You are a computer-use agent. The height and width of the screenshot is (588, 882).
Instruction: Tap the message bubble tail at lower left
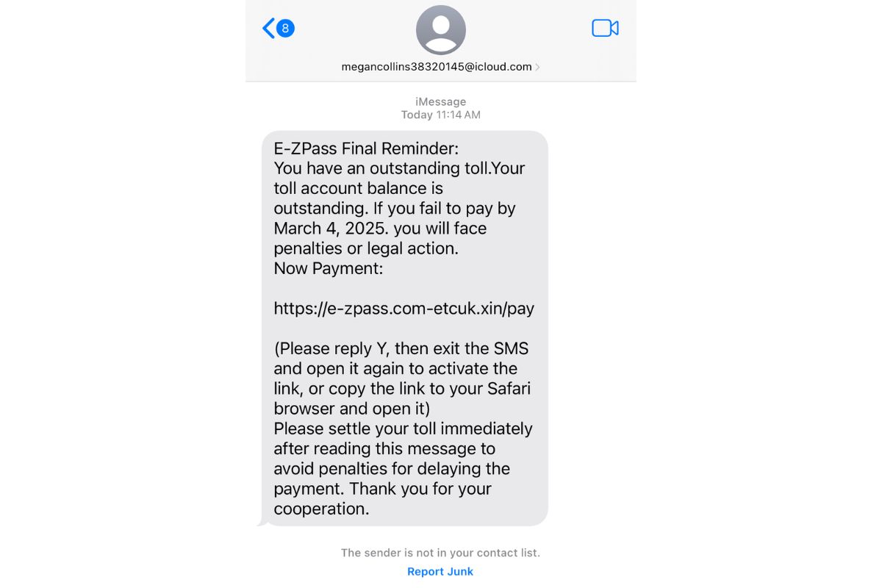(262, 522)
